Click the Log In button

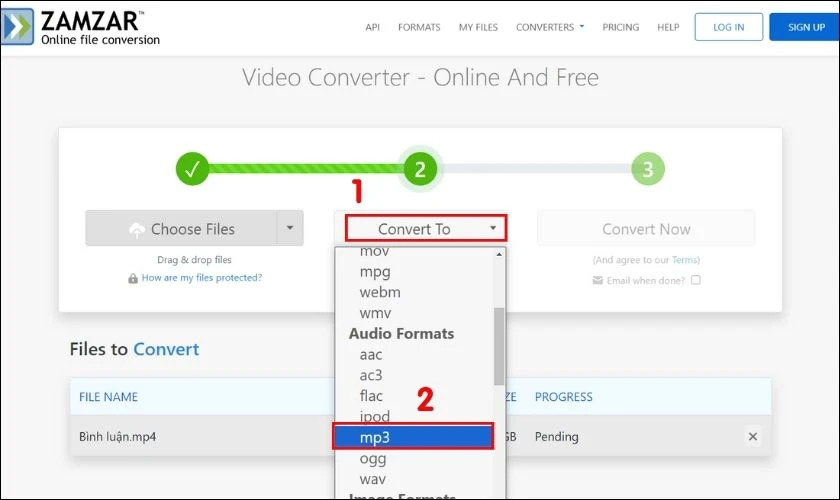(x=729, y=27)
